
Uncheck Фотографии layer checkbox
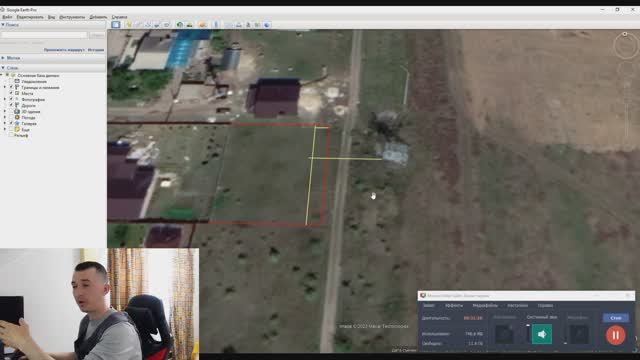(x=11, y=99)
